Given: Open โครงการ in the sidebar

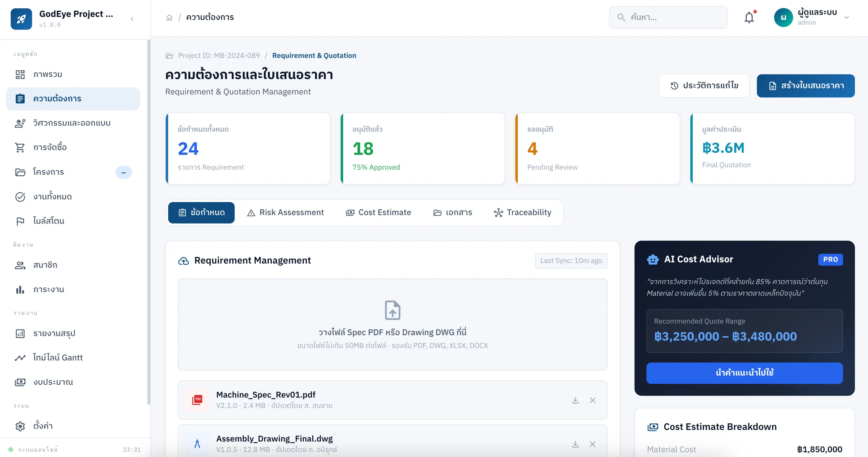Looking at the screenshot, I should [x=73, y=172].
